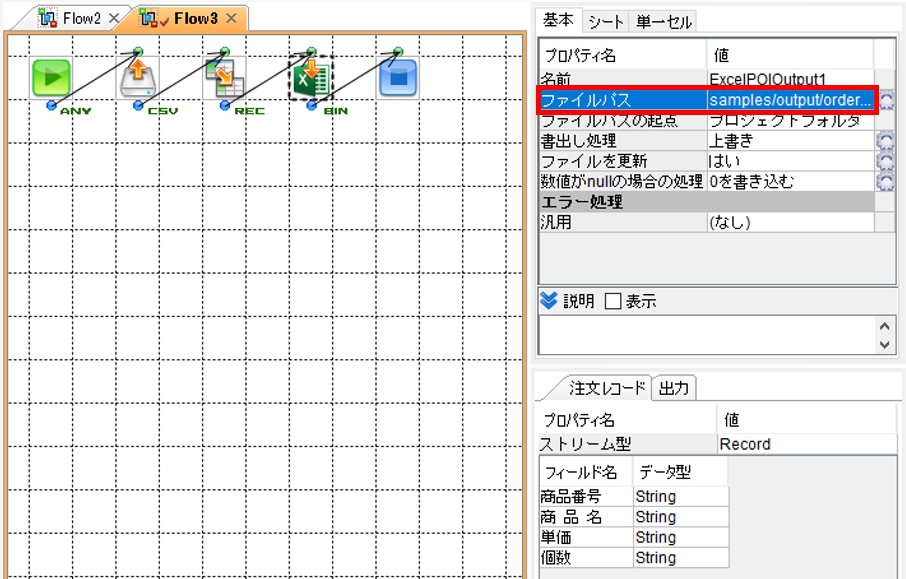
Task: Open the シート properties tab
Action: coord(606,21)
